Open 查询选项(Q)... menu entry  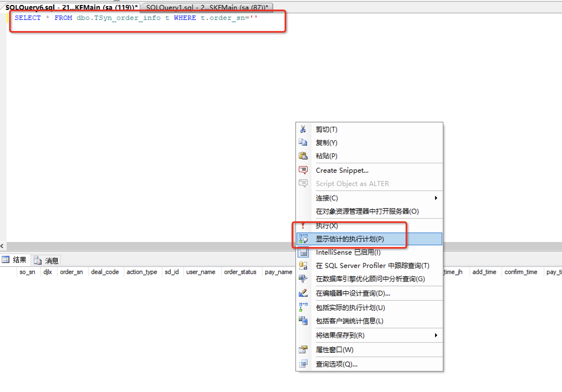click(336, 364)
